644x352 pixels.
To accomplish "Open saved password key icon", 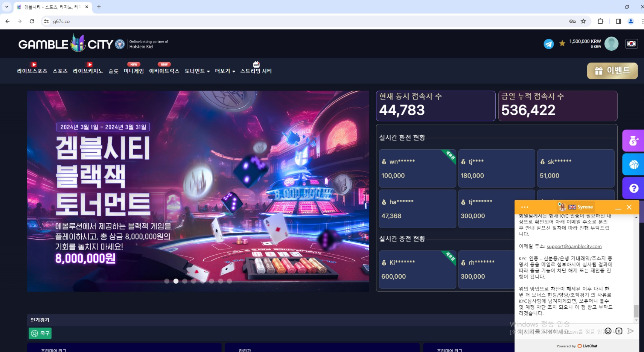I will 572,21.
